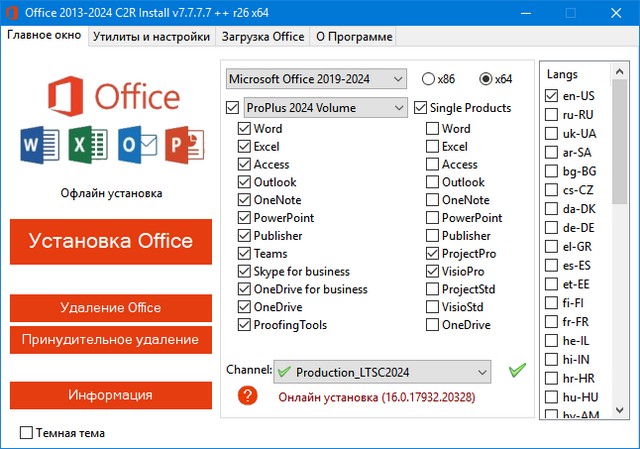Enable the ru-RU language checkbox
The width and height of the screenshot is (640, 449).
pos(552,114)
